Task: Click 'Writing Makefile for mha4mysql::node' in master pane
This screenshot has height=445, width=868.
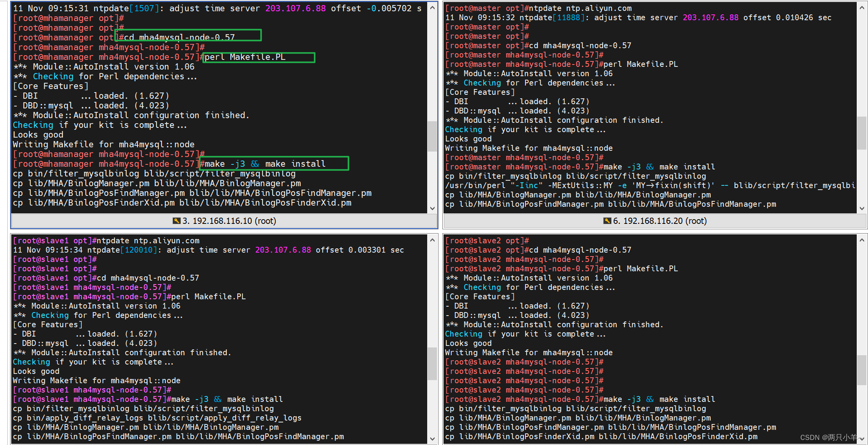Action: point(529,148)
